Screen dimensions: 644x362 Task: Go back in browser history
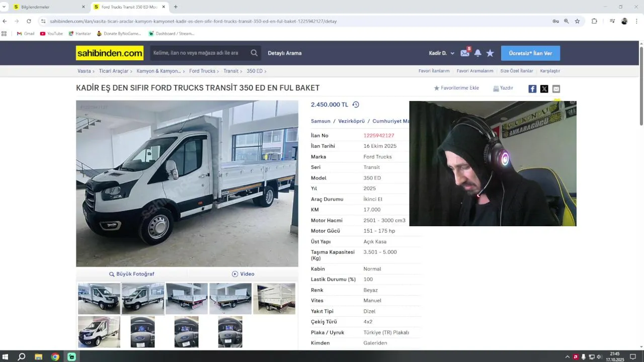click(5, 21)
